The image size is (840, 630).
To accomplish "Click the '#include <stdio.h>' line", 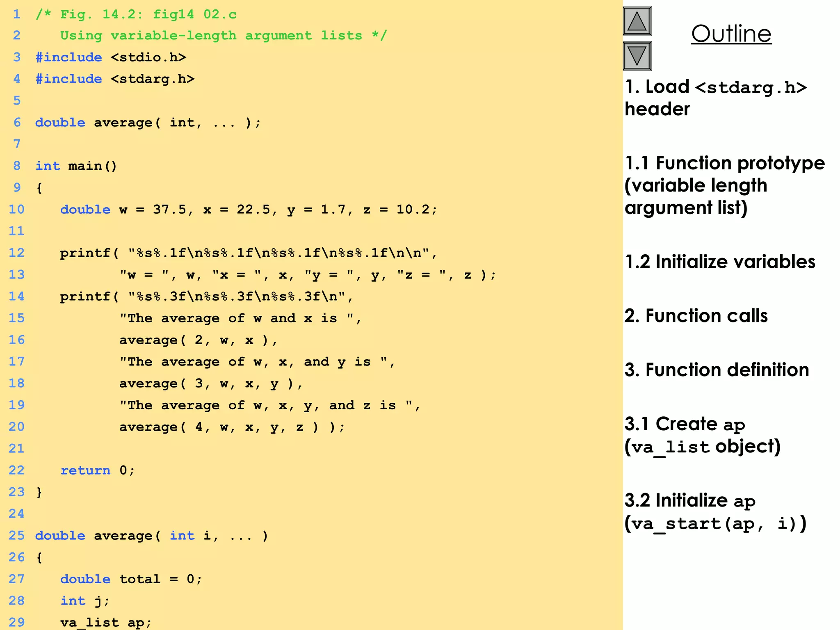I will [x=111, y=57].
